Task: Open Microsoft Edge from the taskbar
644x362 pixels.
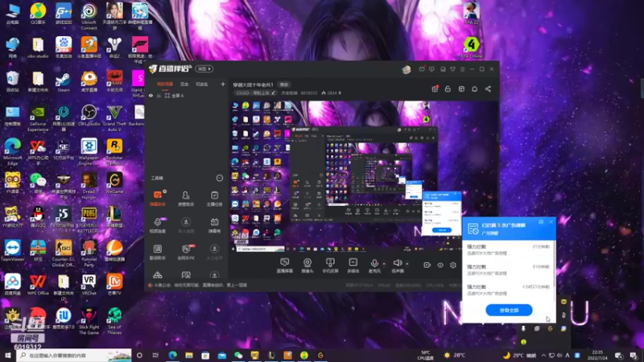Action: click(172, 355)
